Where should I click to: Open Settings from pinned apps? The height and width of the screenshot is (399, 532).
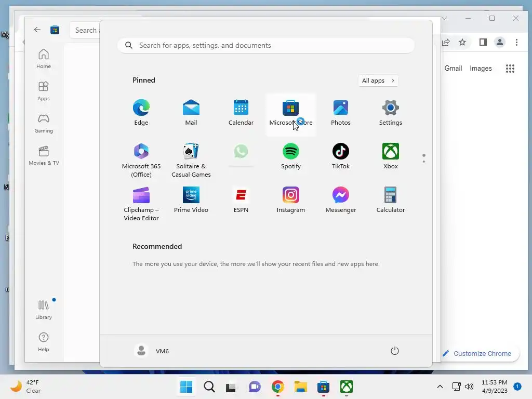pyautogui.click(x=391, y=113)
